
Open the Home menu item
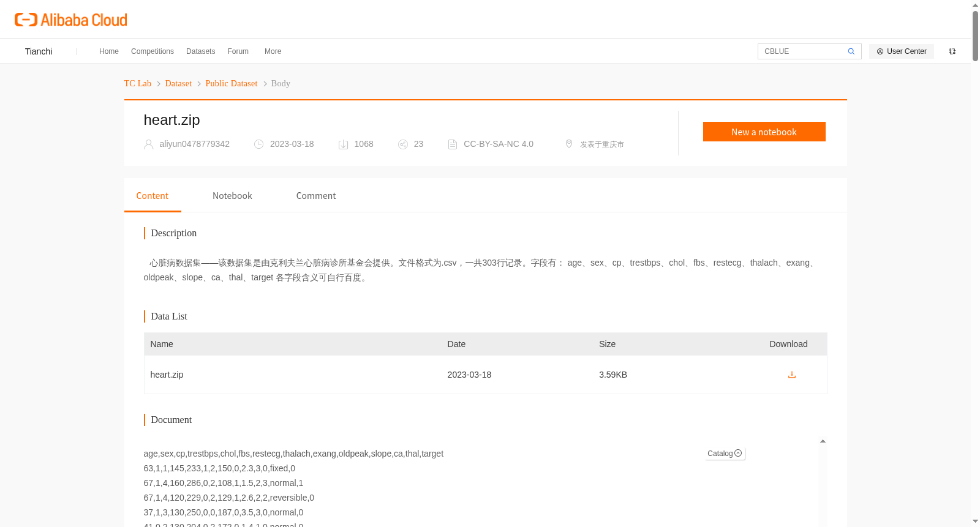coord(109,51)
